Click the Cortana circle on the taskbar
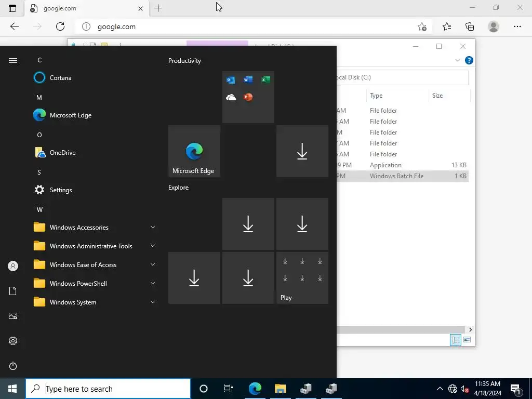Viewport: 532px width, 399px height. pos(204,389)
